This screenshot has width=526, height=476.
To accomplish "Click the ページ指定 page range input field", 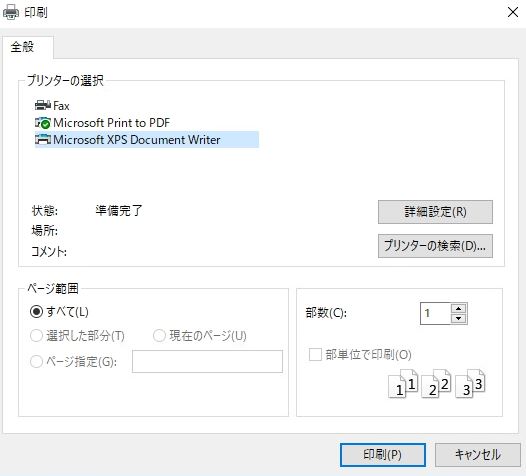I will (207, 362).
